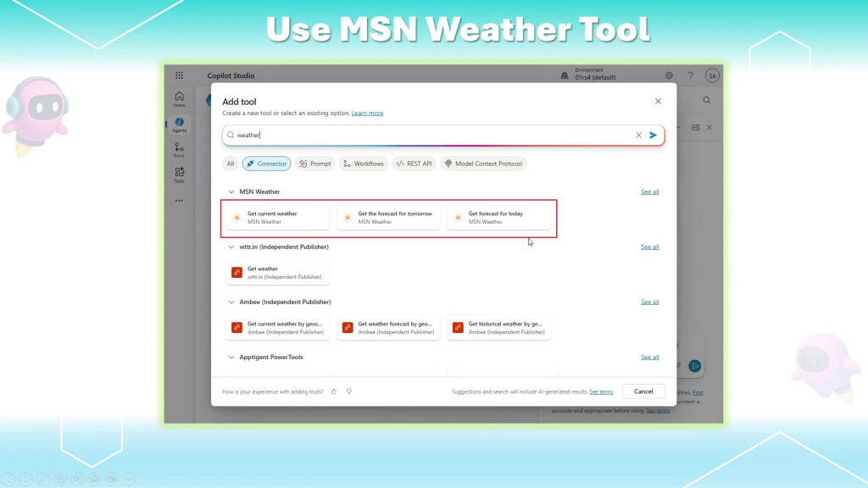Open the See terms link in dialog footer
The image size is (868, 488).
(x=601, y=391)
